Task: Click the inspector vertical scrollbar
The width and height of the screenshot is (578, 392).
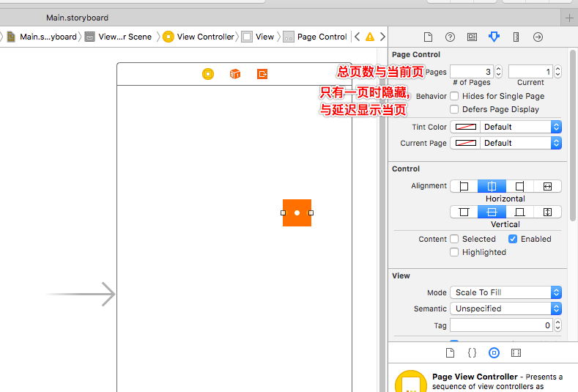Action: click(x=572, y=135)
